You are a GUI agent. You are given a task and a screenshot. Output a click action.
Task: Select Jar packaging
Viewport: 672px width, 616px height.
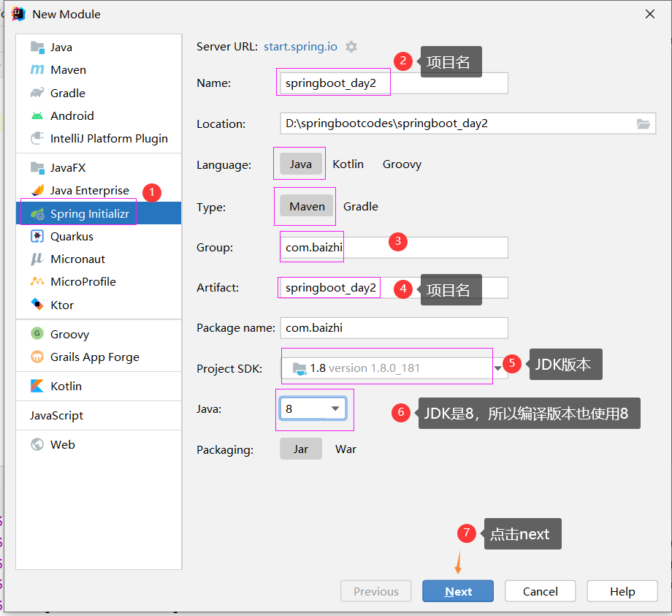(x=301, y=449)
